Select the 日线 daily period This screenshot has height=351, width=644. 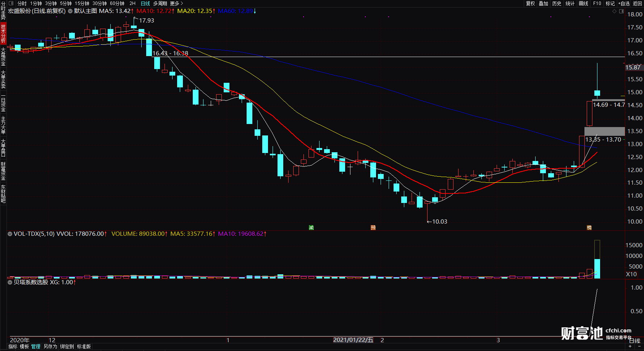click(x=145, y=3)
